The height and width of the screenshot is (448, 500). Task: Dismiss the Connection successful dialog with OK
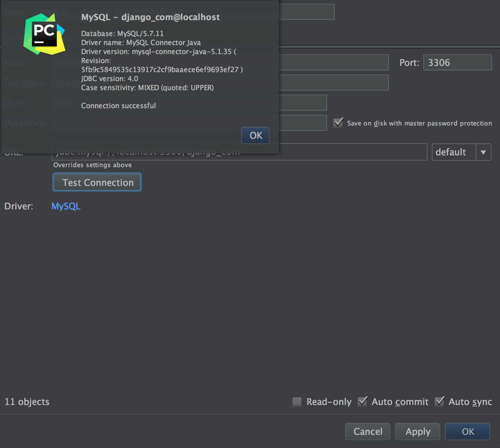pyautogui.click(x=255, y=135)
